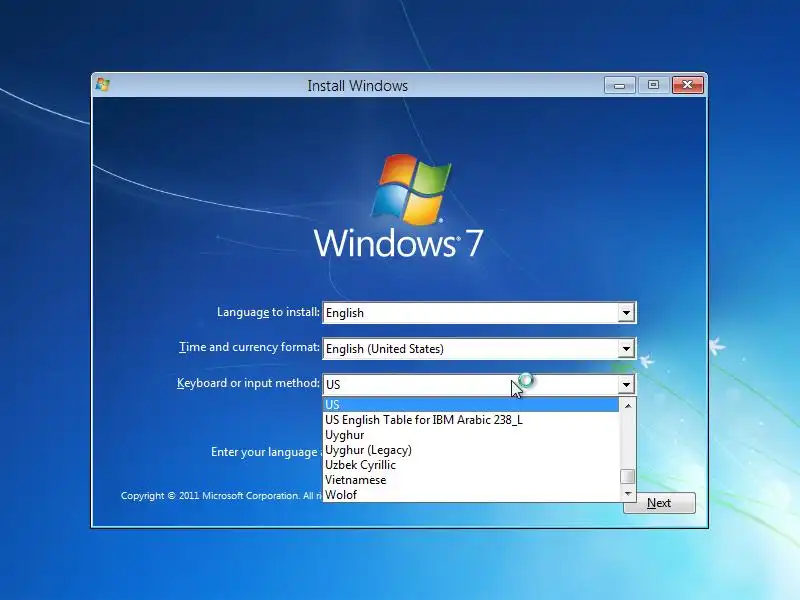Select Wolof keyboard layout
This screenshot has height=600, width=800.
point(471,495)
